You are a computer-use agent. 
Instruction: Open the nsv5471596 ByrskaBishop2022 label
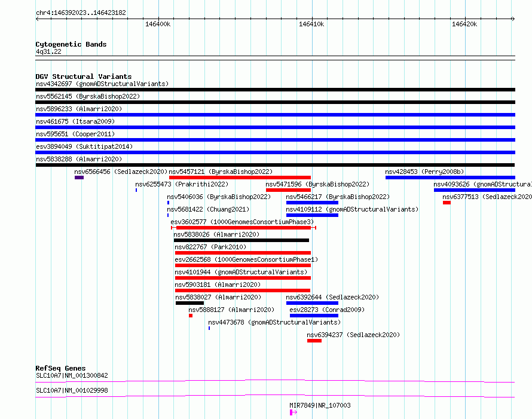[317, 184]
